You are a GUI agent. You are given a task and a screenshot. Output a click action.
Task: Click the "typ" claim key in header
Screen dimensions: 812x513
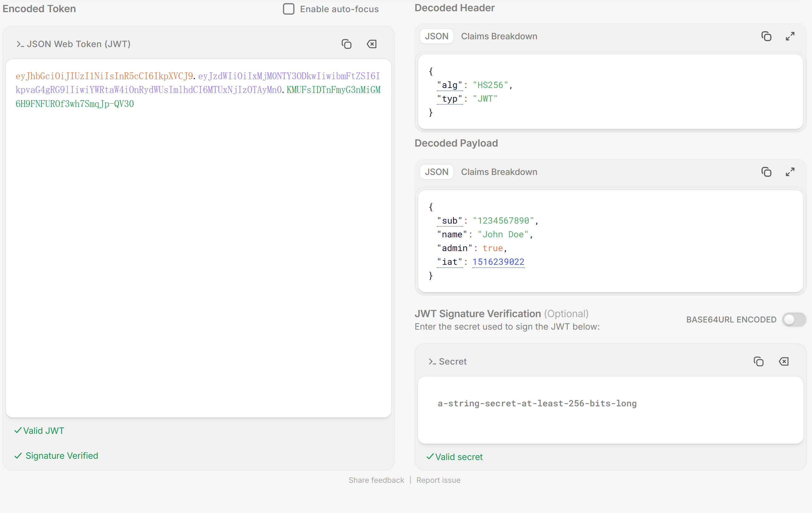[x=450, y=99]
